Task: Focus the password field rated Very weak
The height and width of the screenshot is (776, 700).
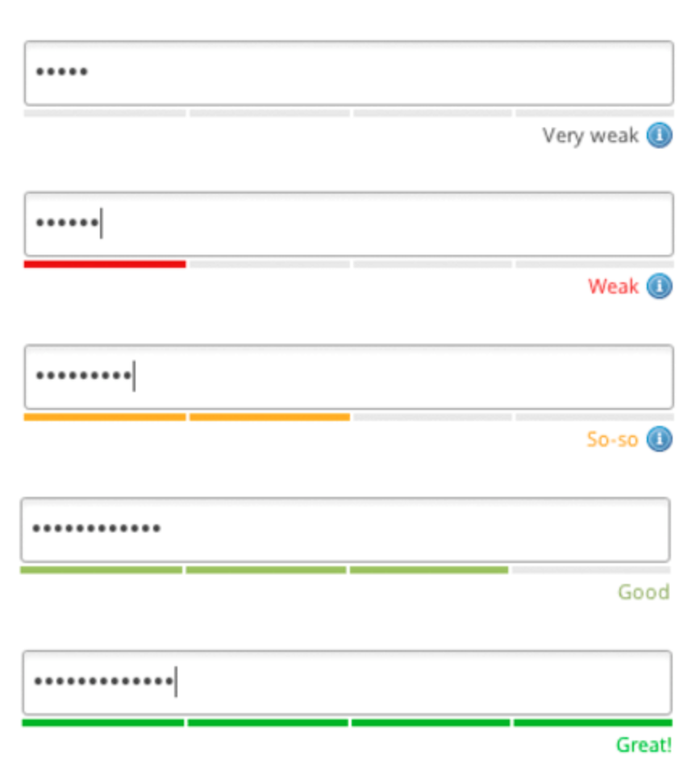Action: point(349,73)
